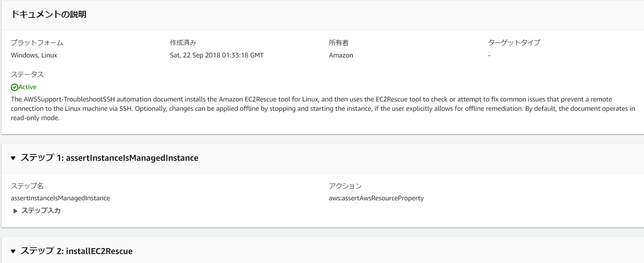Click the ターゲットタイプ column label

click(514, 43)
